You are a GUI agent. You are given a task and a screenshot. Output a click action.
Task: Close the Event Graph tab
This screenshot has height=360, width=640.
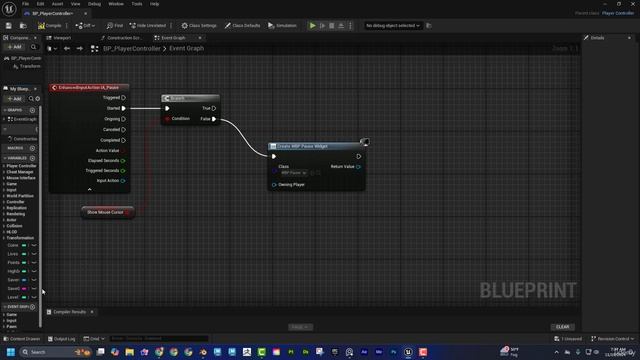click(x=200, y=38)
